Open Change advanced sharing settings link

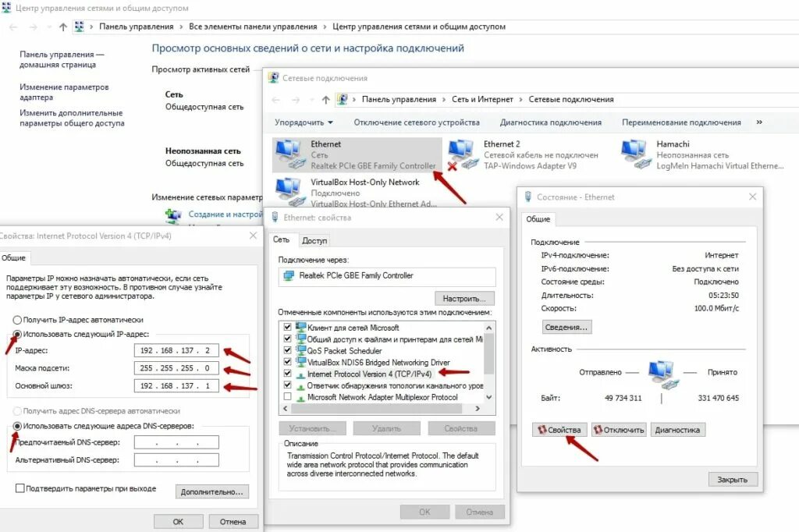[x=72, y=119]
